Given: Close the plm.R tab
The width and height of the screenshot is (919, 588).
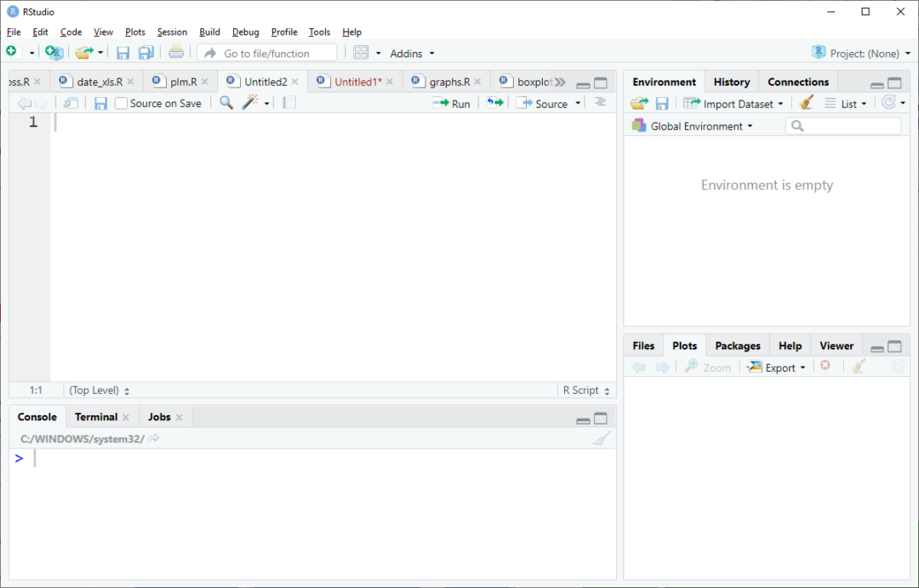Looking at the screenshot, I should [x=204, y=82].
